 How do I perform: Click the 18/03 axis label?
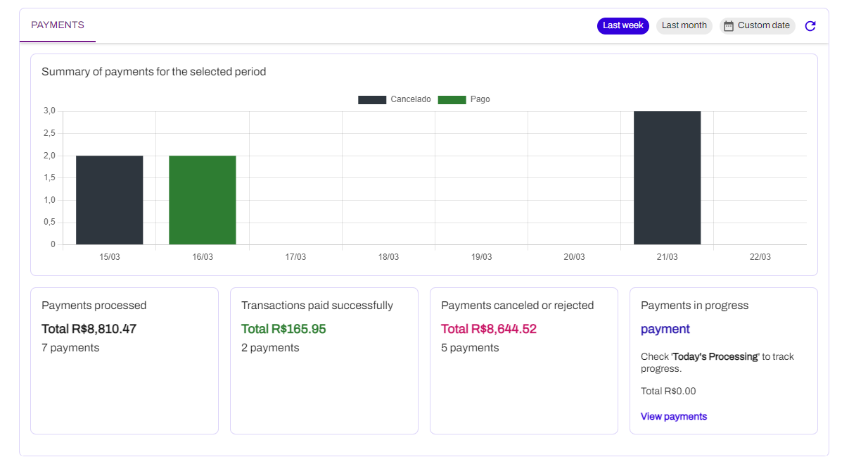[388, 257]
